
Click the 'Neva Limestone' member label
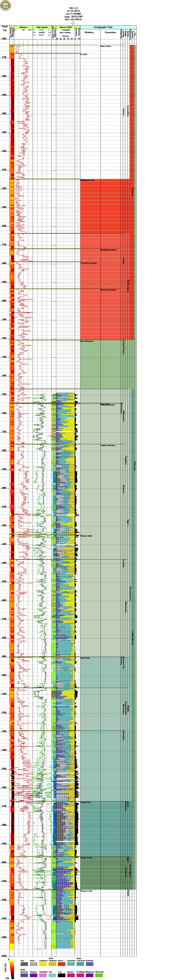(x=87, y=341)
